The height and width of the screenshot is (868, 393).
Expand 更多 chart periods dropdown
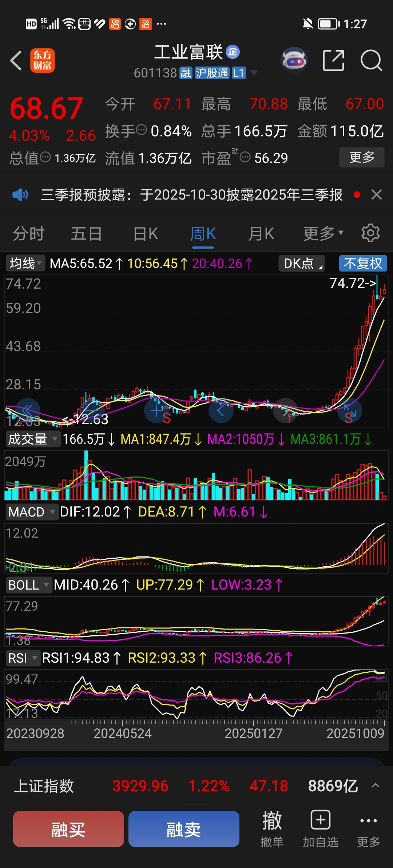pos(323,233)
